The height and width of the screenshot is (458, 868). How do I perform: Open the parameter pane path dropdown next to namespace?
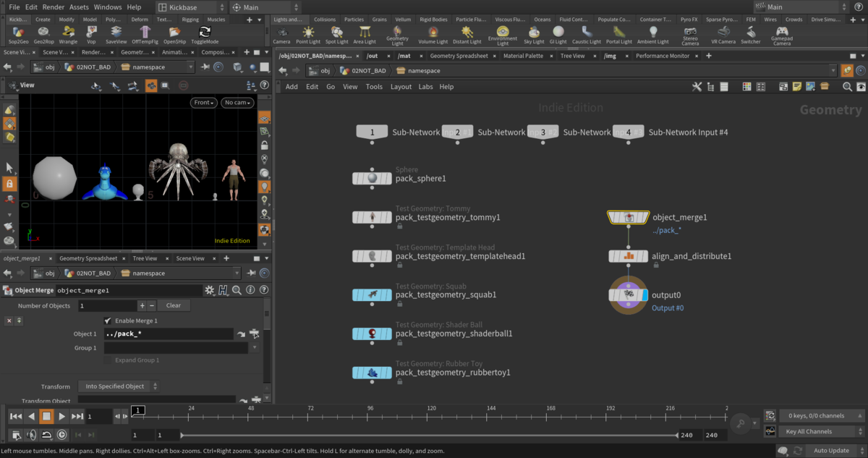[x=237, y=273]
